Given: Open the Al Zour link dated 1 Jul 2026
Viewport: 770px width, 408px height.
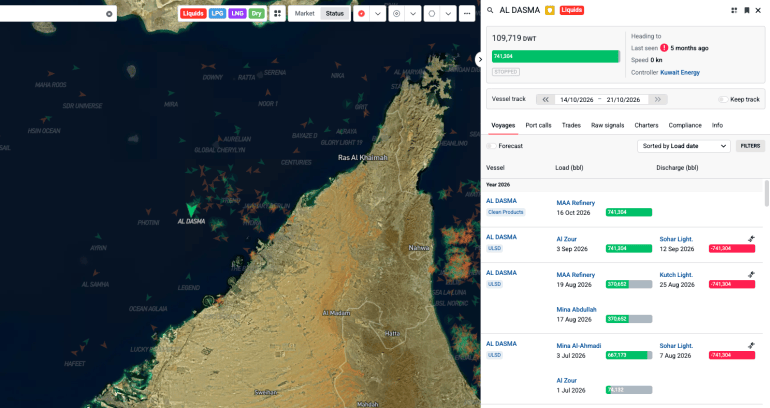Looking at the screenshot, I should pos(566,381).
